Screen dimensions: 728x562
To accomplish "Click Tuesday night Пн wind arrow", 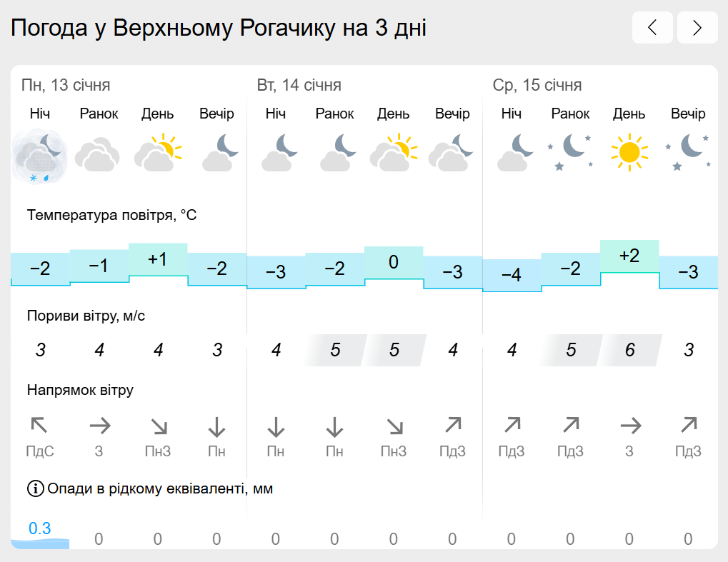I will pos(276,427).
